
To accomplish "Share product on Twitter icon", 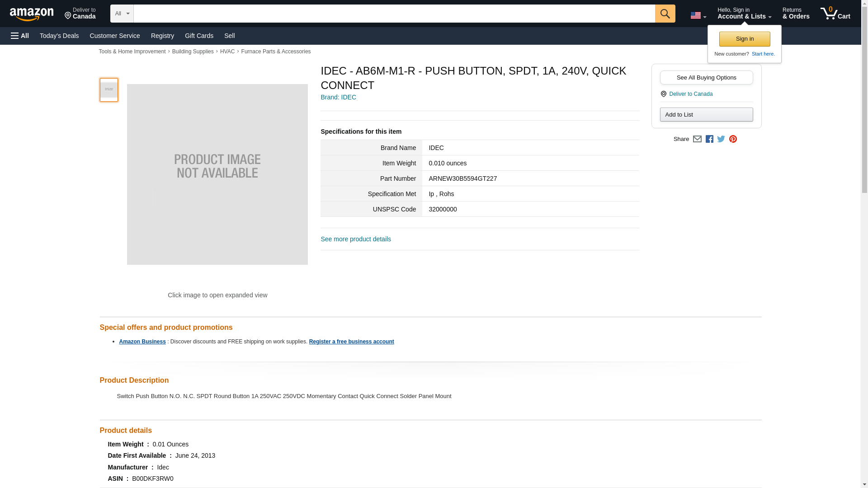I will point(721,139).
